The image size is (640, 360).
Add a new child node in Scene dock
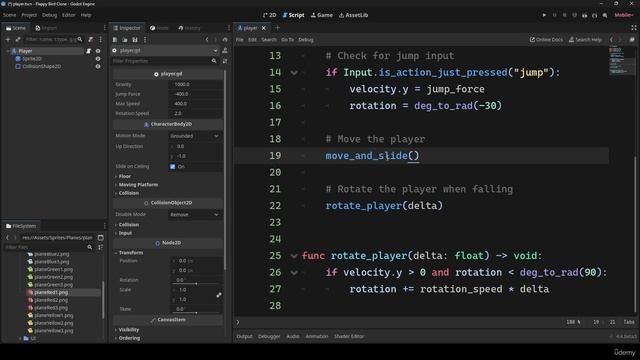pos(8,40)
